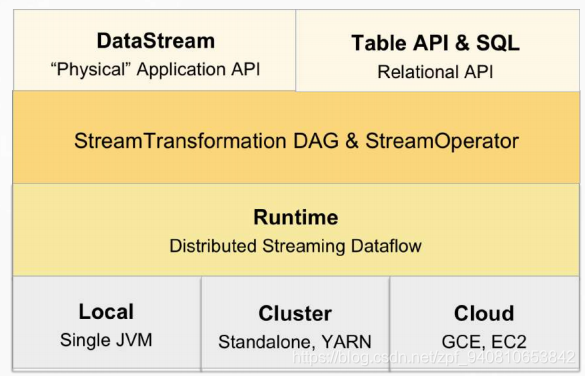This screenshot has width=585, height=376.
Task: Select the "Physical" Application API subtitle
Action: 155,69
